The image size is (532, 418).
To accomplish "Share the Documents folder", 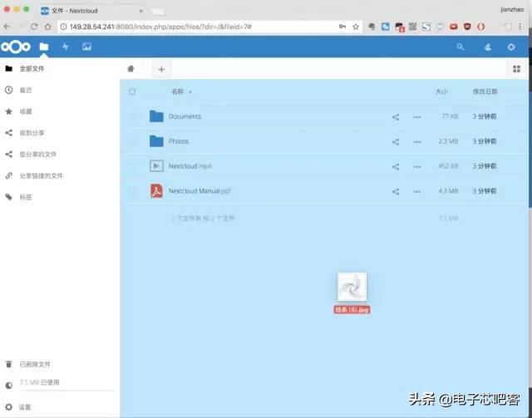I will pos(396,117).
